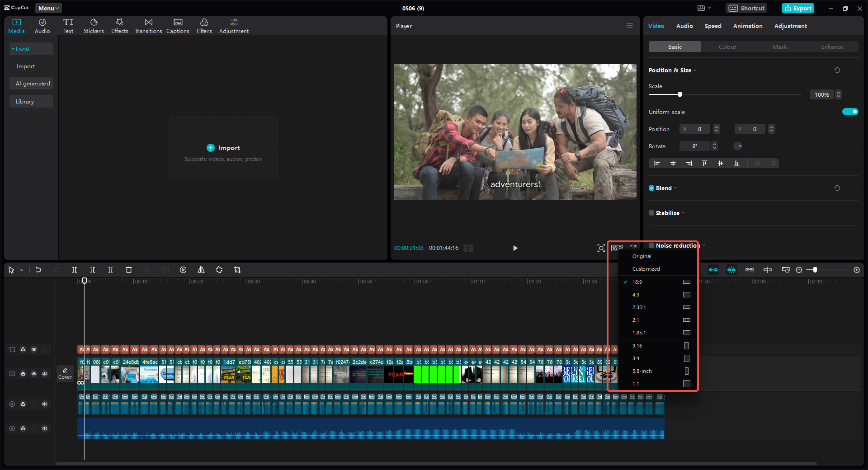Select the Mirror flip tool

pos(201,270)
